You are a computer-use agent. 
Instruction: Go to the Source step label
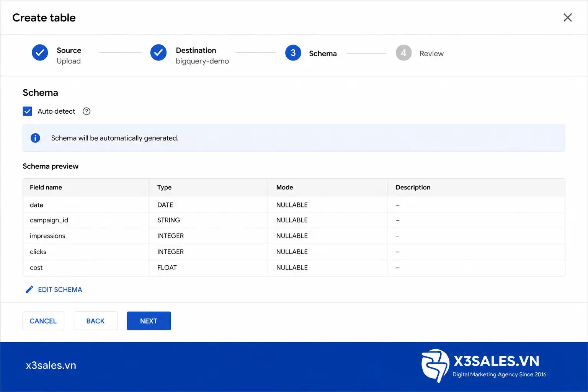coord(69,51)
